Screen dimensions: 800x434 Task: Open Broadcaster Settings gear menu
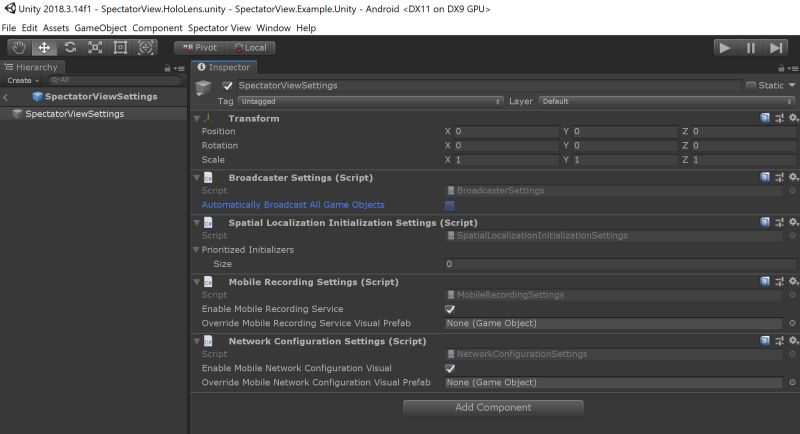click(793, 177)
